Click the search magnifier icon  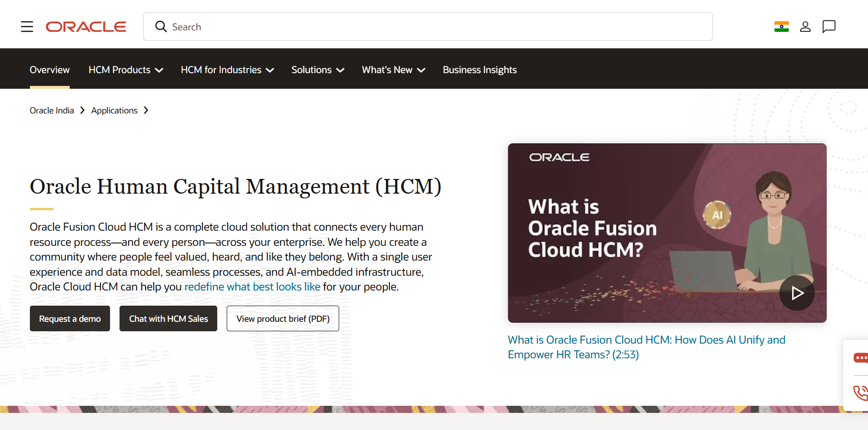[161, 27]
